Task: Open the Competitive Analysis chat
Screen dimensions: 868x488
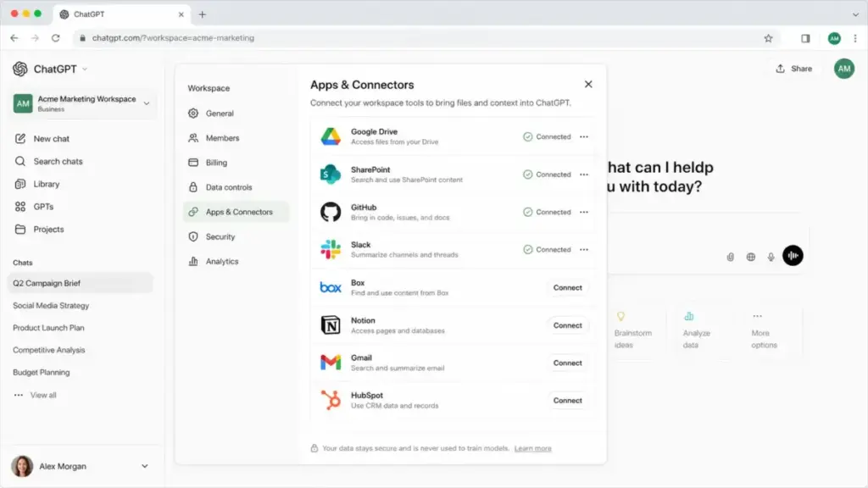Action: tap(49, 350)
